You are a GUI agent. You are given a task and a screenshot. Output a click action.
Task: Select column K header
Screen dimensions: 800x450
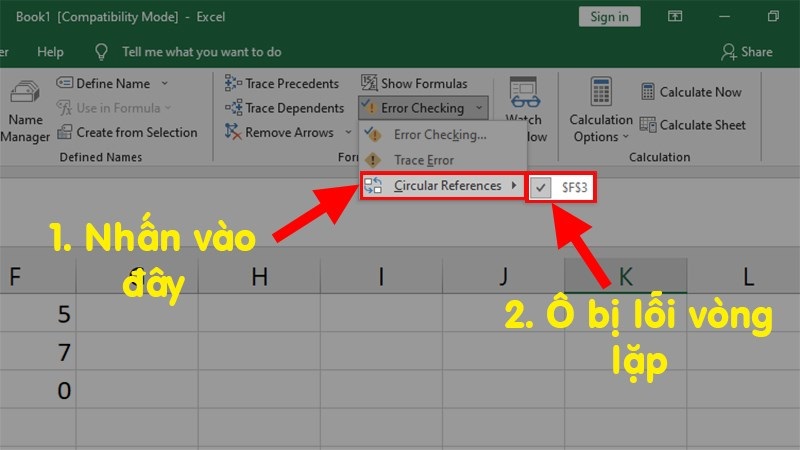[x=626, y=276]
